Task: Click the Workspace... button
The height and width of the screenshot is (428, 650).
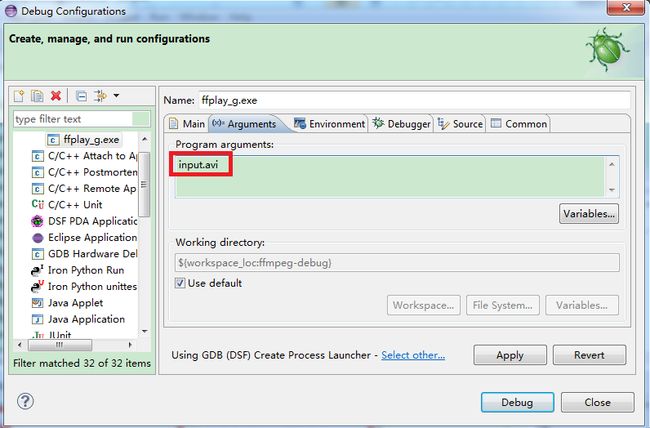Action: point(424,306)
